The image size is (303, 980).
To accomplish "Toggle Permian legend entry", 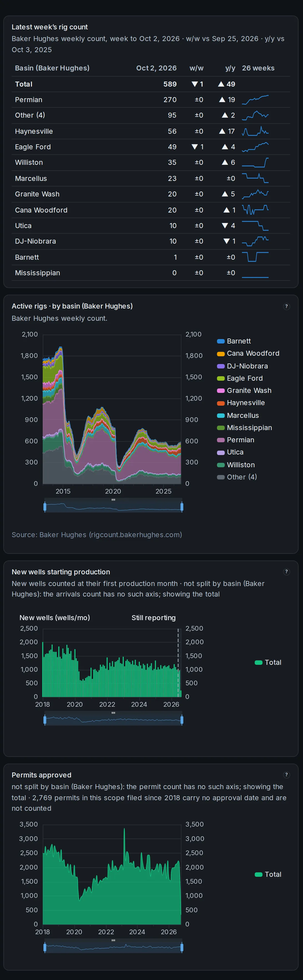I will (x=235, y=440).
